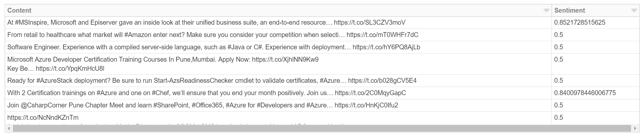The width and height of the screenshot is (644, 136).
Task: Click the Content column header
Action: pyautogui.click(x=19, y=10)
